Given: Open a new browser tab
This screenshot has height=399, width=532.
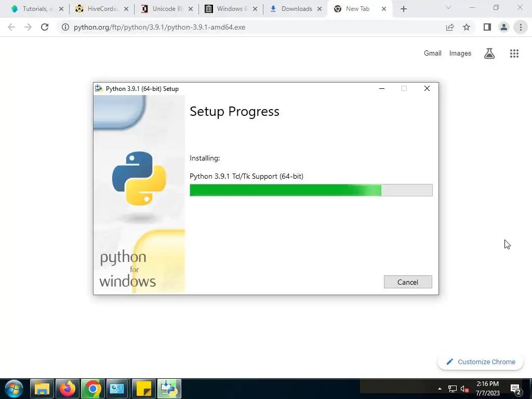Looking at the screenshot, I should 403,9.
